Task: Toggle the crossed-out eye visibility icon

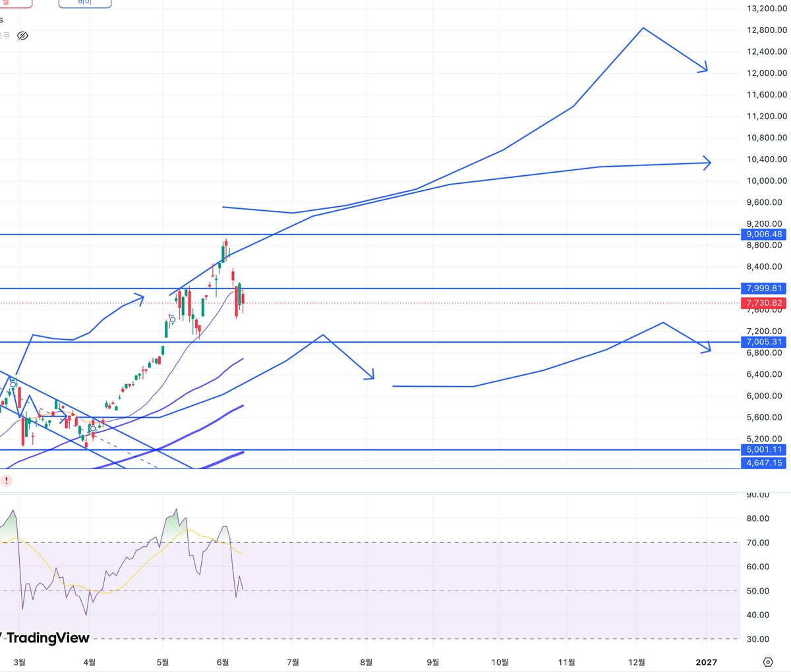Action: coord(22,36)
